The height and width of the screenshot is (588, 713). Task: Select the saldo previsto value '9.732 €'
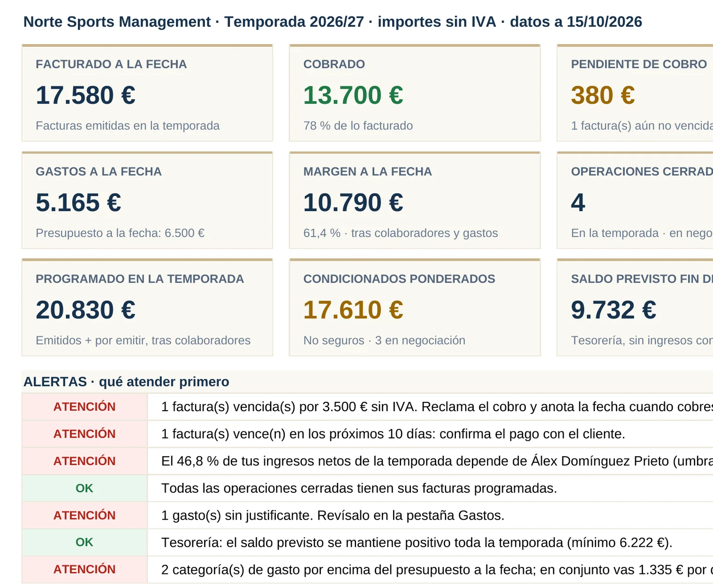click(614, 310)
